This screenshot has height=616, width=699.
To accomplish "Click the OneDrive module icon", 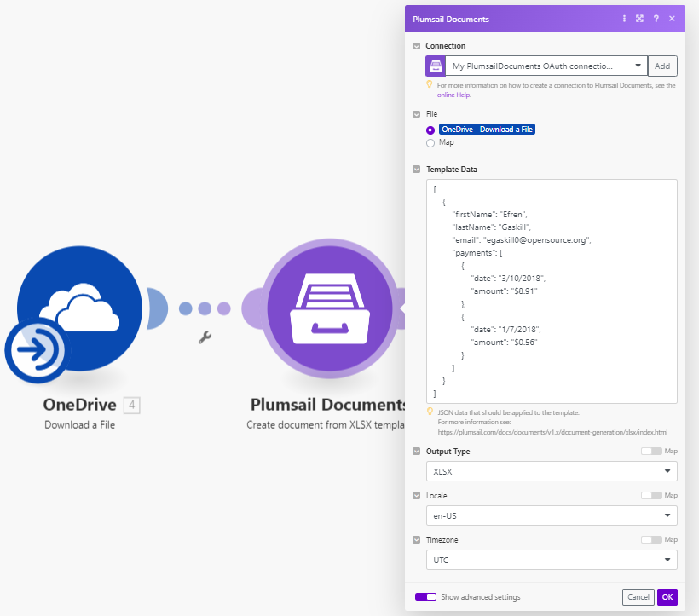I will pyautogui.click(x=80, y=308).
